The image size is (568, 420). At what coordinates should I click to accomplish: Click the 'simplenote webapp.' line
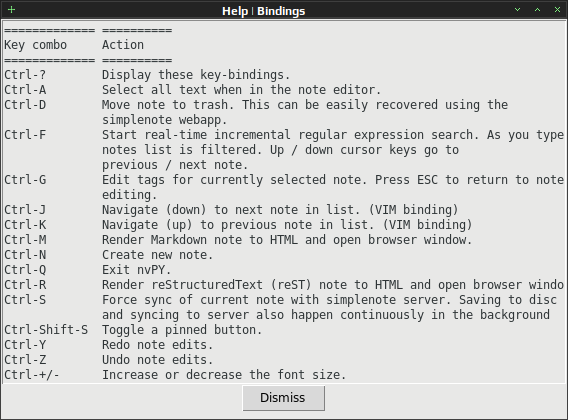click(164, 120)
